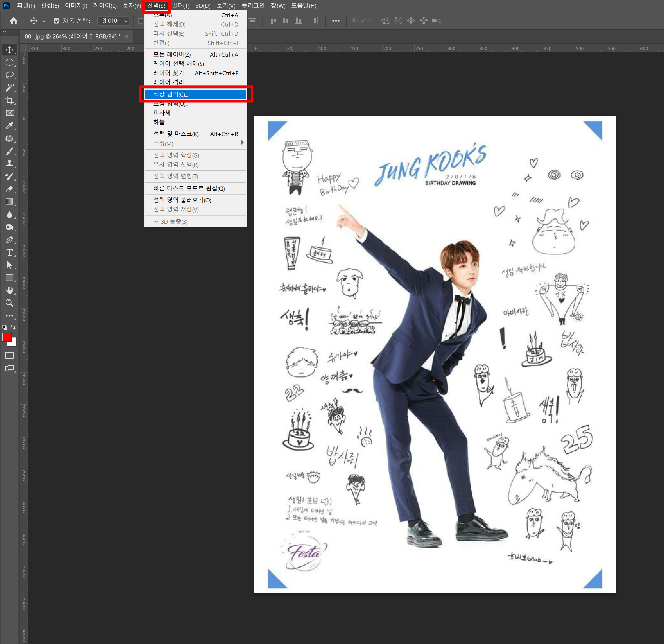The width and height of the screenshot is (664, 644).
Task: Select the Eyedropper tool
Action: pyautogui.click(x=9, y=126)
